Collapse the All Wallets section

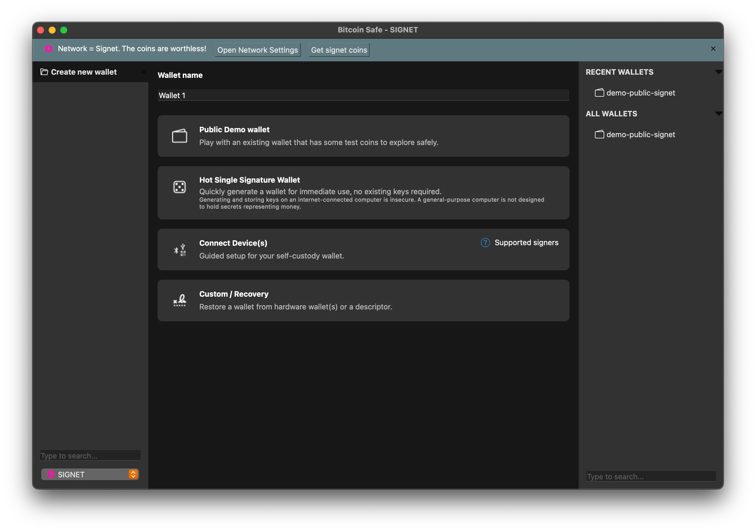(718, 113)
